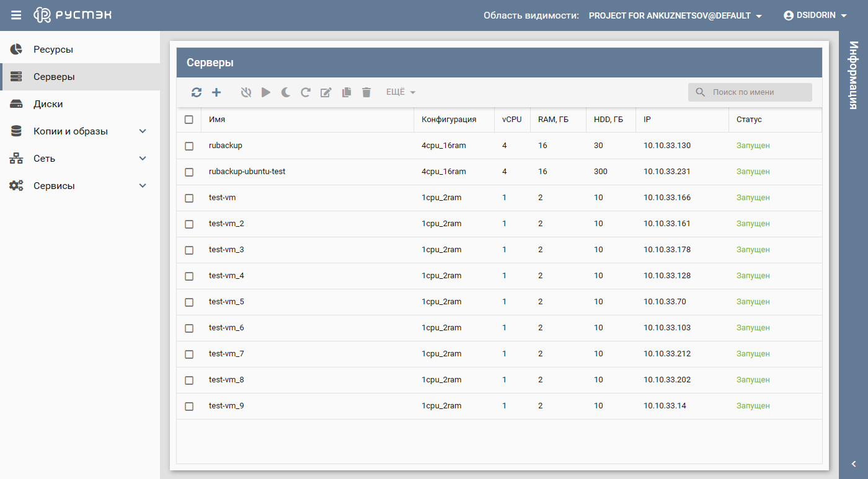Image resolution: width=868 pixels, height=479 pixels.
Task: Click the Services gears icon
Action: click(x=16, y=186)
